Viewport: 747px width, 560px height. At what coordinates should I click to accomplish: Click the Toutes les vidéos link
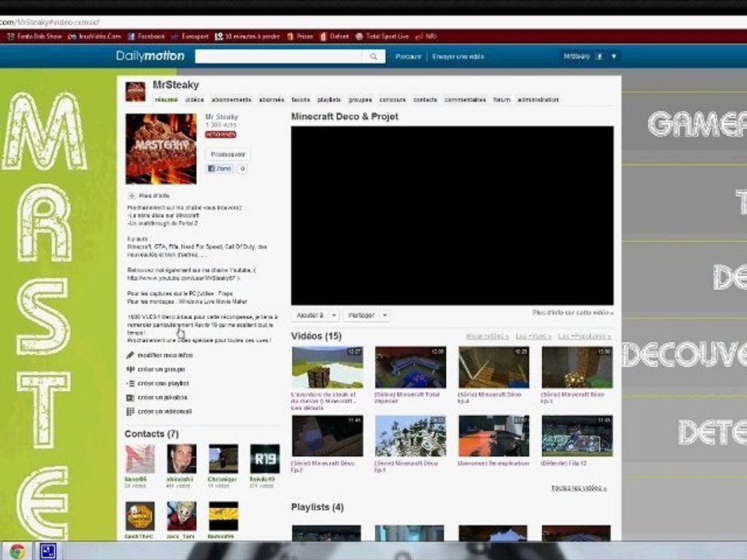(x=579, y=488)
